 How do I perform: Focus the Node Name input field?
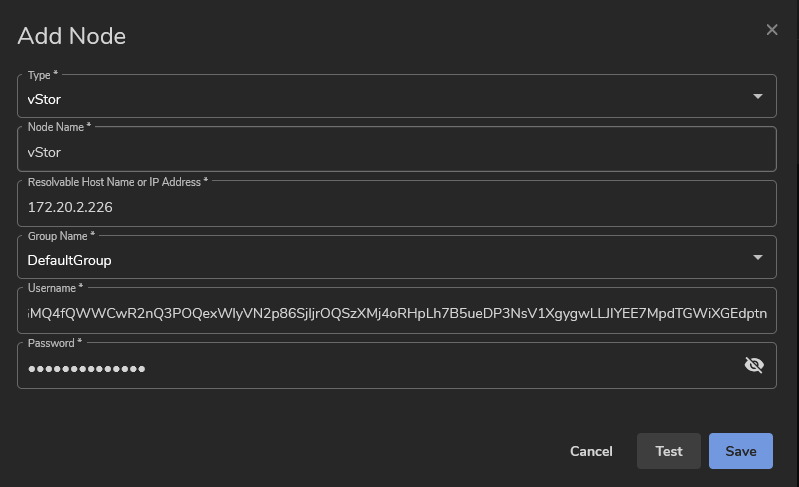[x=397, y=152]
